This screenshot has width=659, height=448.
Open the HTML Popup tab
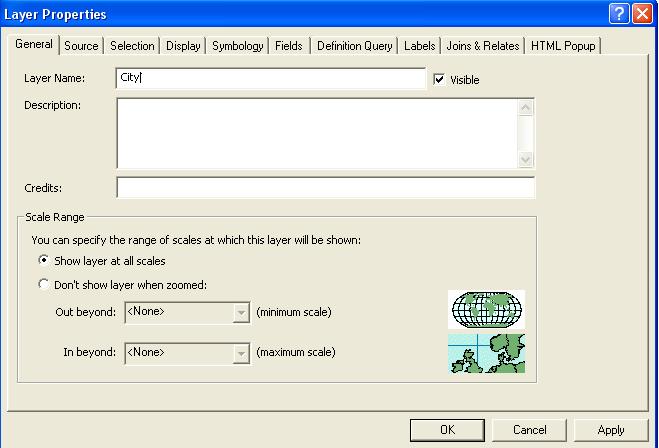coord(563,46)
